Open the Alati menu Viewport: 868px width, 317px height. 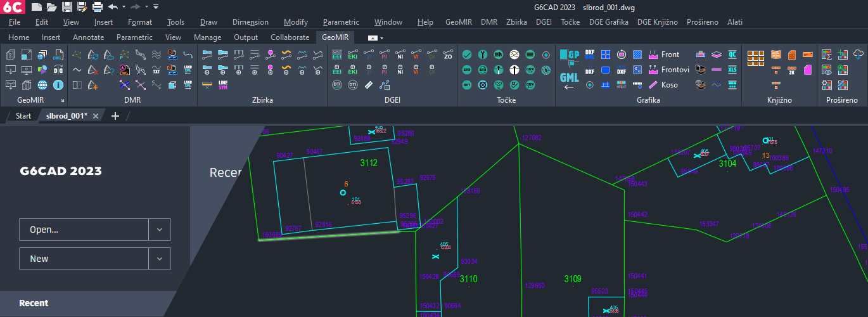pyautogui.click(x=735, y=22)
